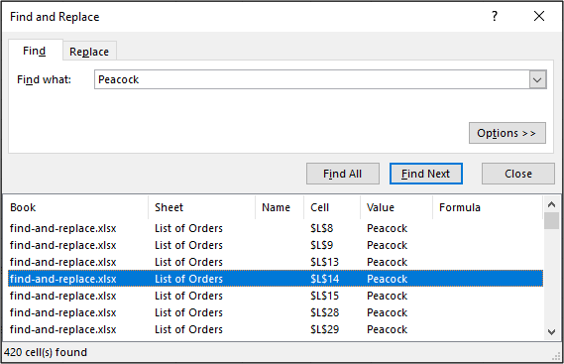
Task: Open the Find what dropdown arrow
Action: [537, 80]
